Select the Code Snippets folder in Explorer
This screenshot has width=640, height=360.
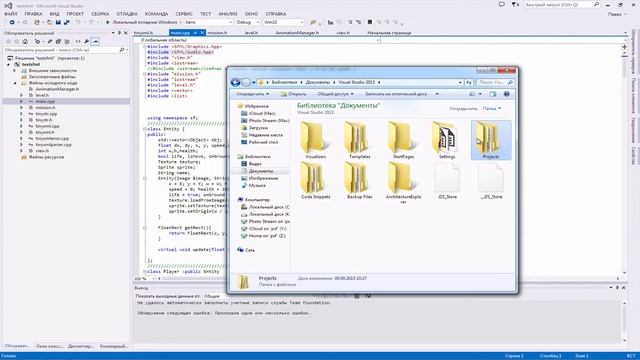coord(315,180)
